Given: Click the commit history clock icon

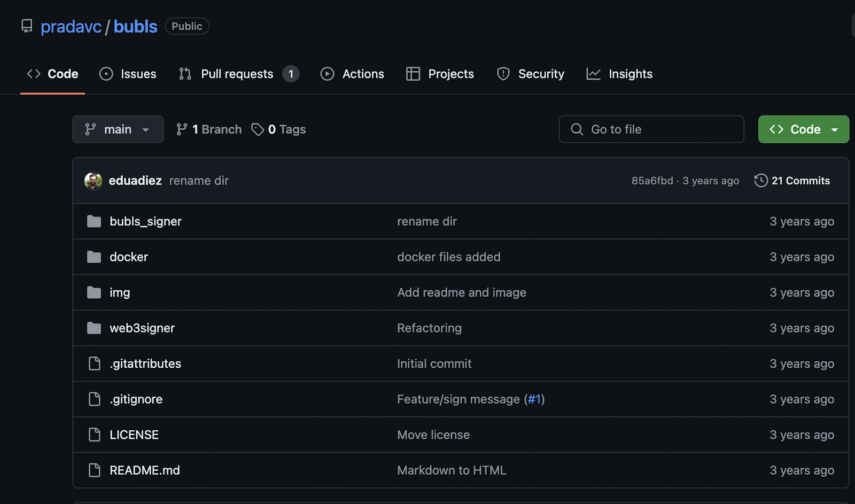Looking at the screenshot, I should tap(761, 181).
